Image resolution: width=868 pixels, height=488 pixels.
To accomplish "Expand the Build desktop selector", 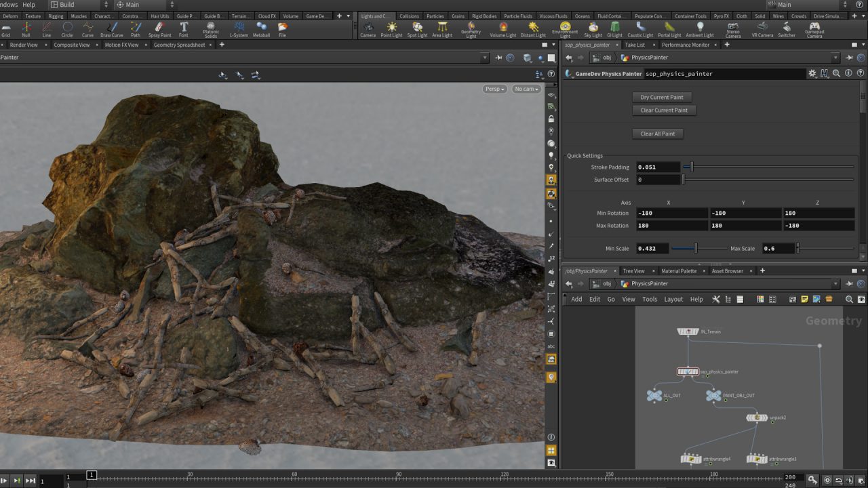I will (x=81, y=5).
